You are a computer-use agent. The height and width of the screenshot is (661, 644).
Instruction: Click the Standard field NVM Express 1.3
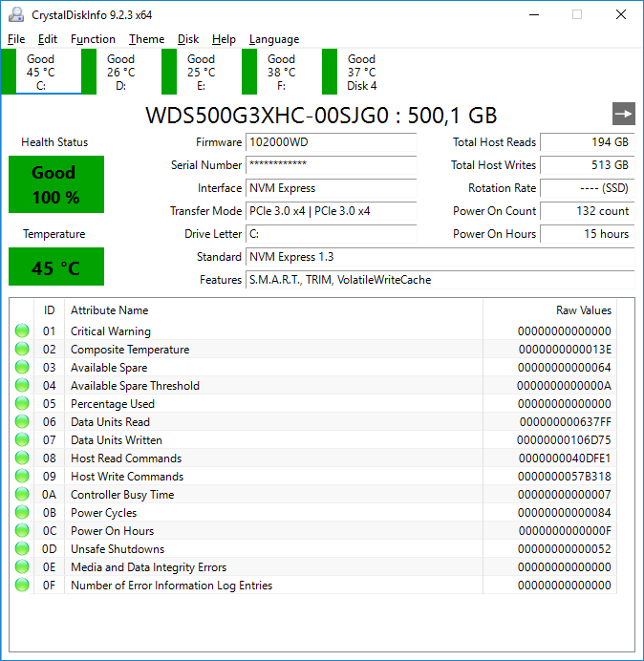tap(440, 257)
